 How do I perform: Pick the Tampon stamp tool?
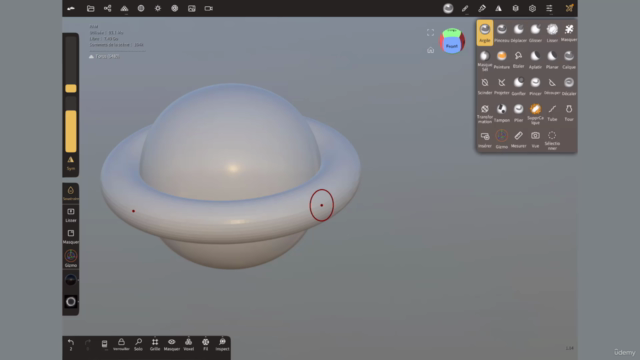pos(502,113)
